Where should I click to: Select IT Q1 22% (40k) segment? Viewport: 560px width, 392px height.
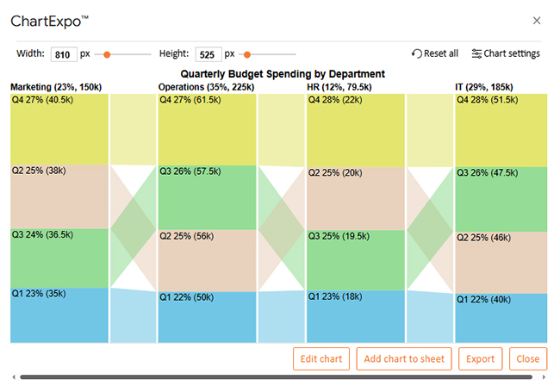point(501,318)
